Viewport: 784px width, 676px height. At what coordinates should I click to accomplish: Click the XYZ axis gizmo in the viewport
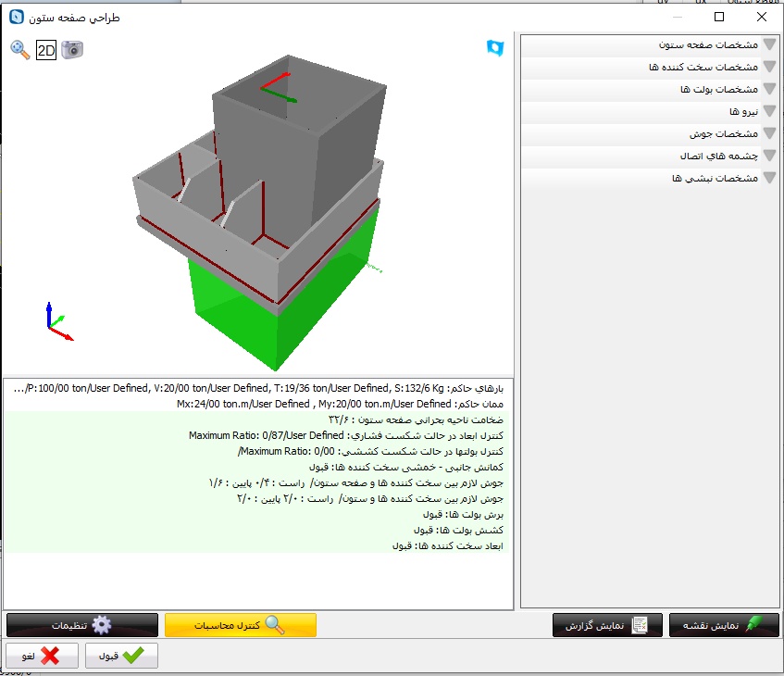56,322
